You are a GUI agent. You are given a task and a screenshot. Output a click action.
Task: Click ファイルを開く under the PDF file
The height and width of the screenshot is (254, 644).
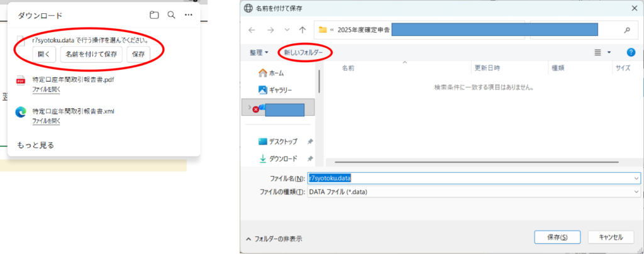pos(46,89)
